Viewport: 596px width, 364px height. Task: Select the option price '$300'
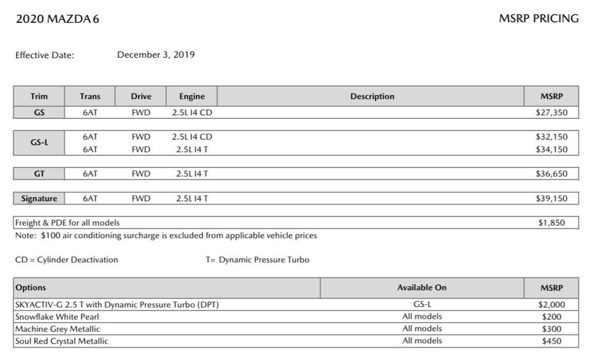point(552,329)
